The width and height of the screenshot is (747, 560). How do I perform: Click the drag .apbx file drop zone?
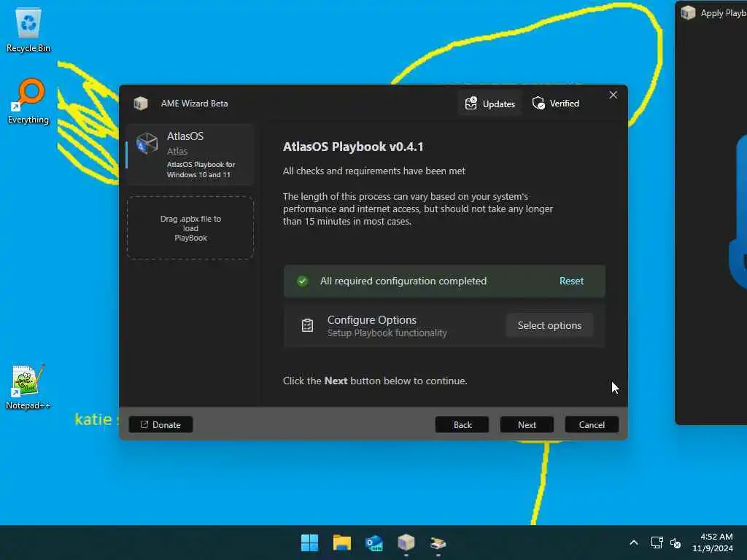[x=190, y=228]
